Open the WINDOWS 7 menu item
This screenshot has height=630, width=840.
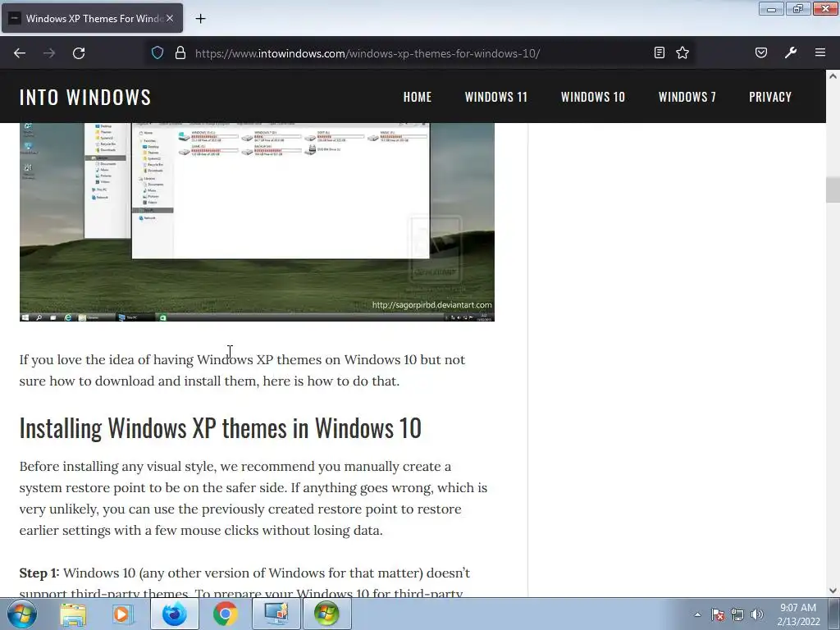[687, 97]
